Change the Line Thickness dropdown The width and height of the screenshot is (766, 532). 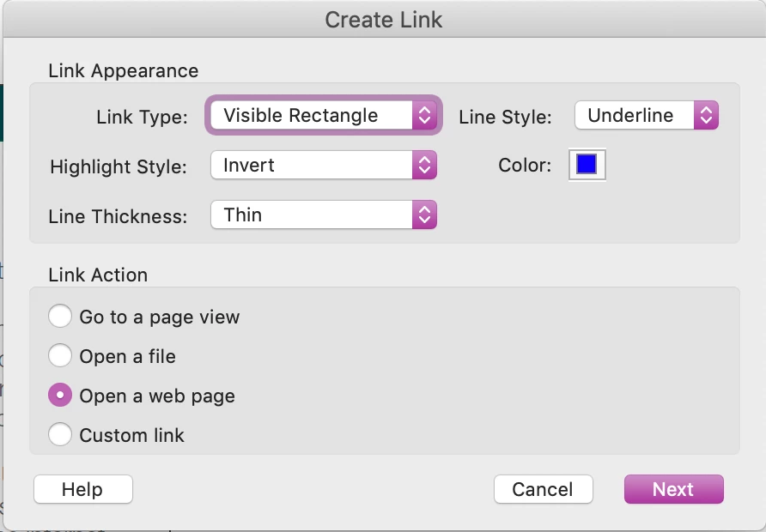tap(323, 215)
